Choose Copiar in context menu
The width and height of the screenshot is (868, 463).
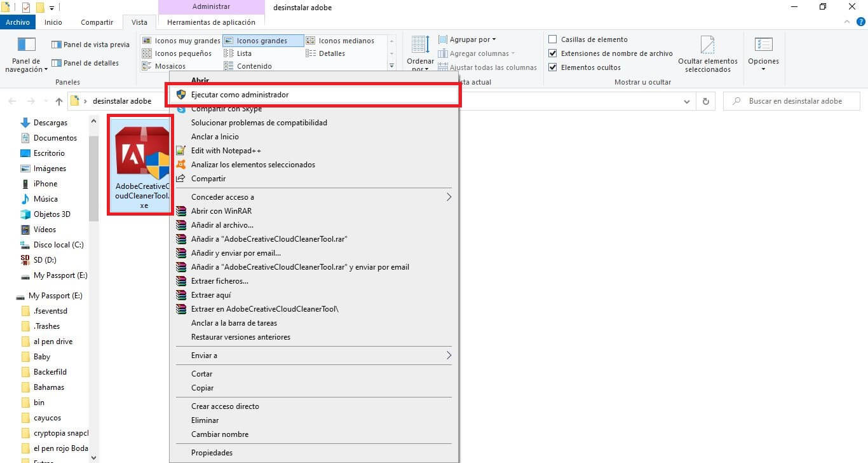coord(202,388)
